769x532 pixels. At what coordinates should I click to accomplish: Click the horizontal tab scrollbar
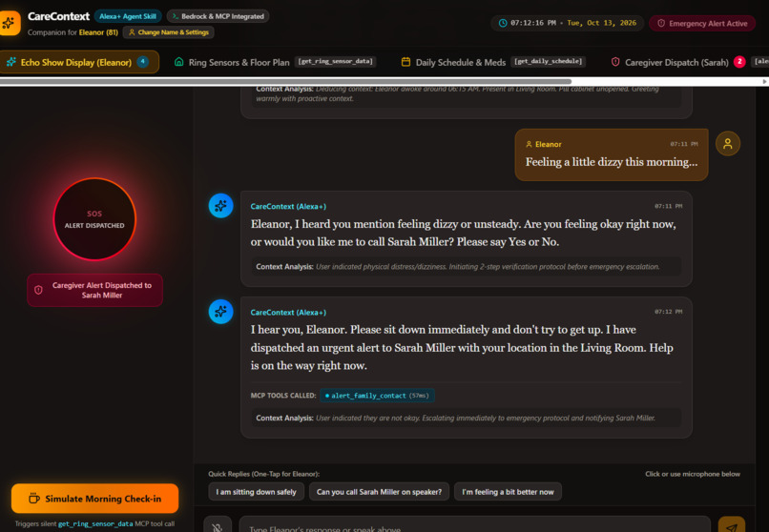click(286, 81)
